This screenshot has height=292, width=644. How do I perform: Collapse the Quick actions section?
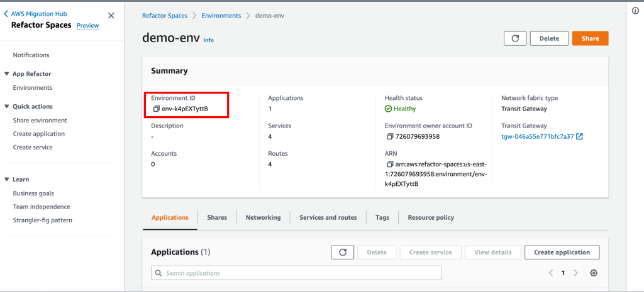tap(7, 107)
